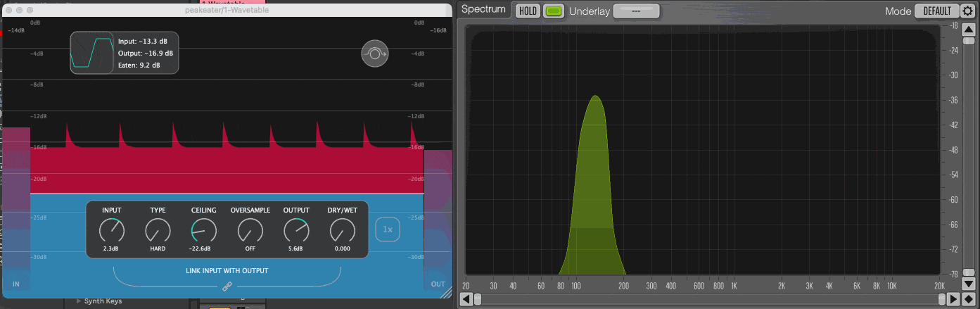980x309 pixels.
Task: Click the vertical level scrollbar track
Action: [969, 156]
